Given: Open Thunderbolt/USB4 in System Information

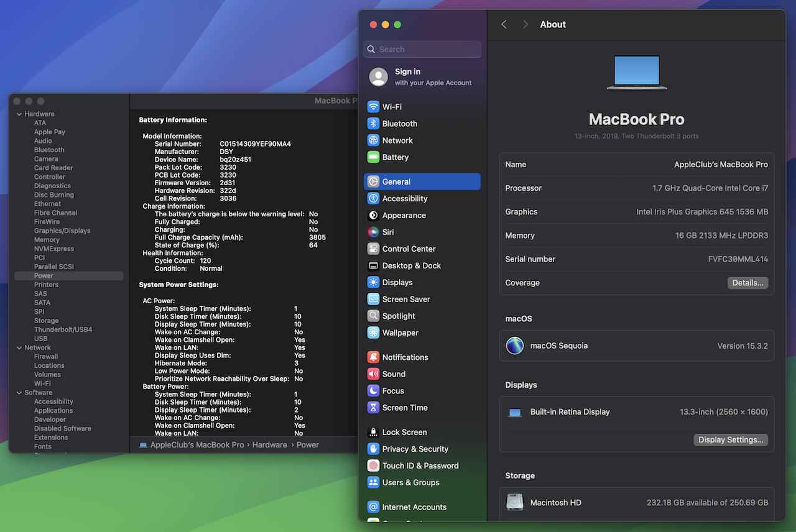Looking at the screenshot, I should pyautogui.click(x=63, y=330).
